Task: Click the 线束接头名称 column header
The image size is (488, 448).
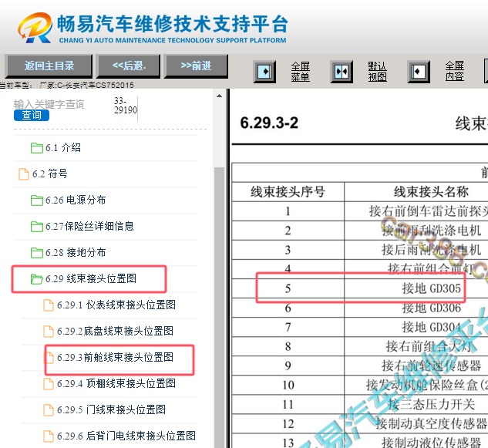Action: [x=431, y=192]
